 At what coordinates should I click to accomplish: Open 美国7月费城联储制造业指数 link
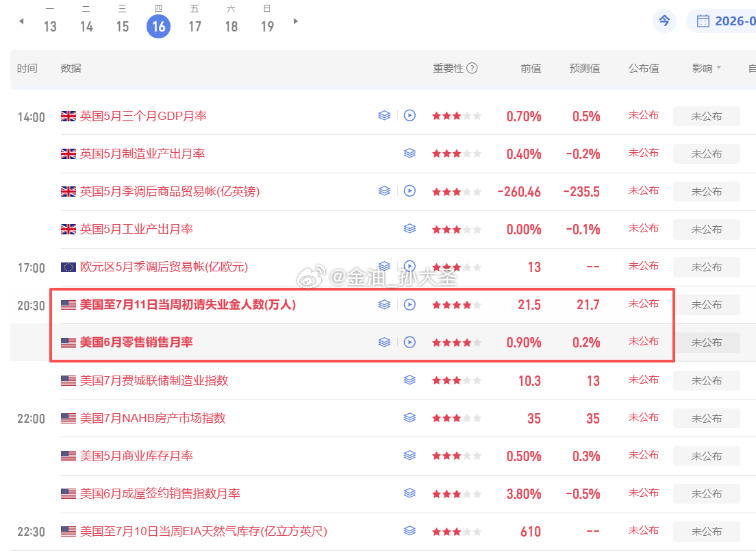154,380
